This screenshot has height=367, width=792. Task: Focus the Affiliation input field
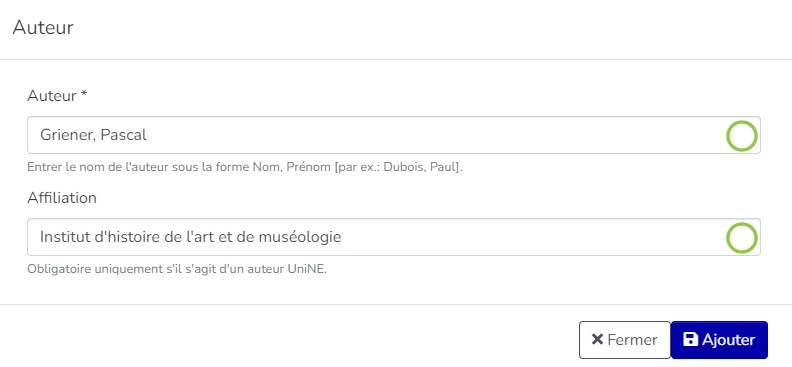click(x=393, y=237)
